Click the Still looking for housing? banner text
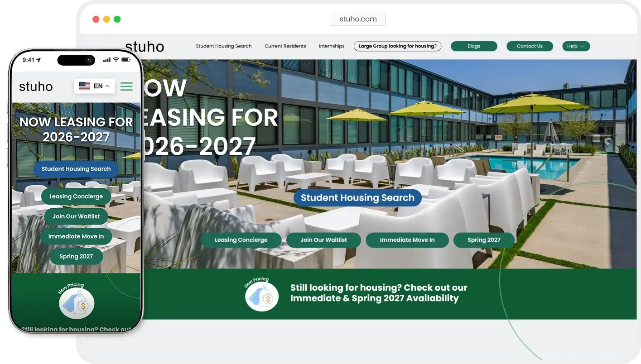This screenshot has height=364, width=641. click(x=378, y=293)
